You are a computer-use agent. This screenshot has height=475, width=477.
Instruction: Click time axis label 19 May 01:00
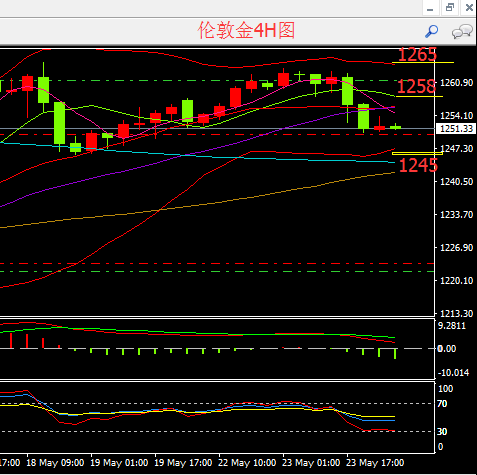pyautogui.click(x=119, y=463)
